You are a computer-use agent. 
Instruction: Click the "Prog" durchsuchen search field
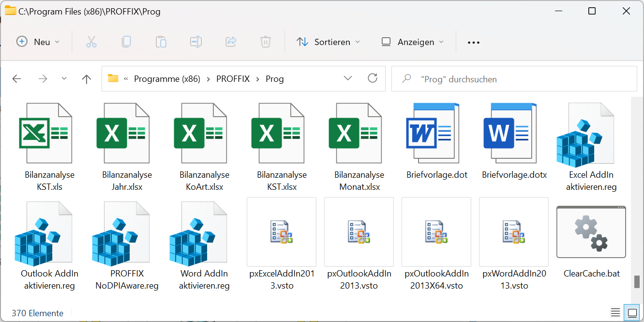click(x=514, y=79)
